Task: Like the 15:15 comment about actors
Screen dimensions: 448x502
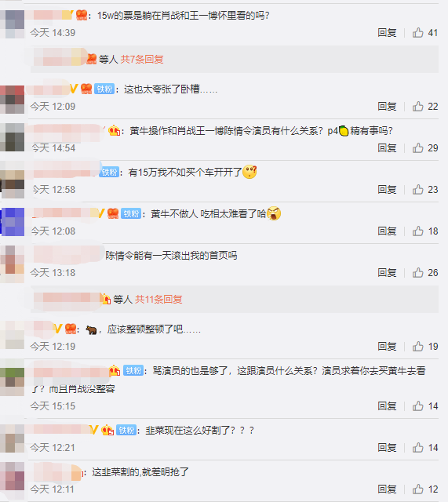Action: [x=418, y=406]
